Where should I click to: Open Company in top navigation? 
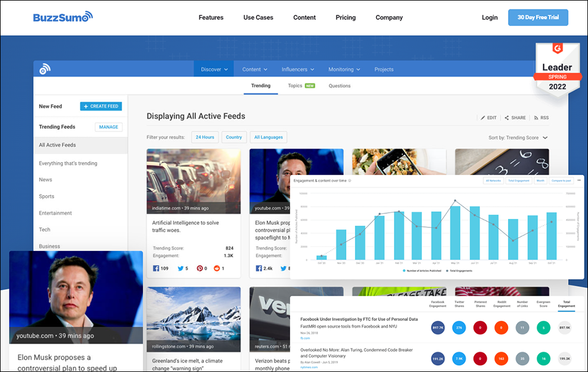(x=389, y=17)
